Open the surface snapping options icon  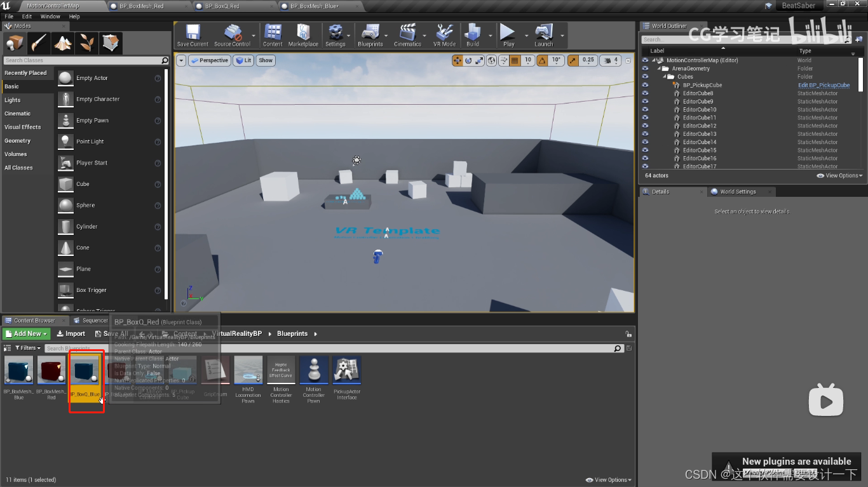(x=504, y=60)
